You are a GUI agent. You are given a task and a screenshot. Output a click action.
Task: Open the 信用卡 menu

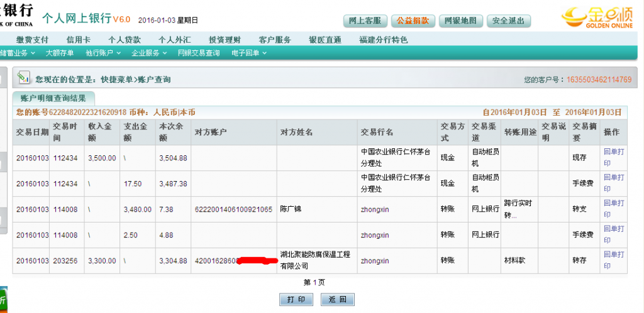(x=78, y=40)
